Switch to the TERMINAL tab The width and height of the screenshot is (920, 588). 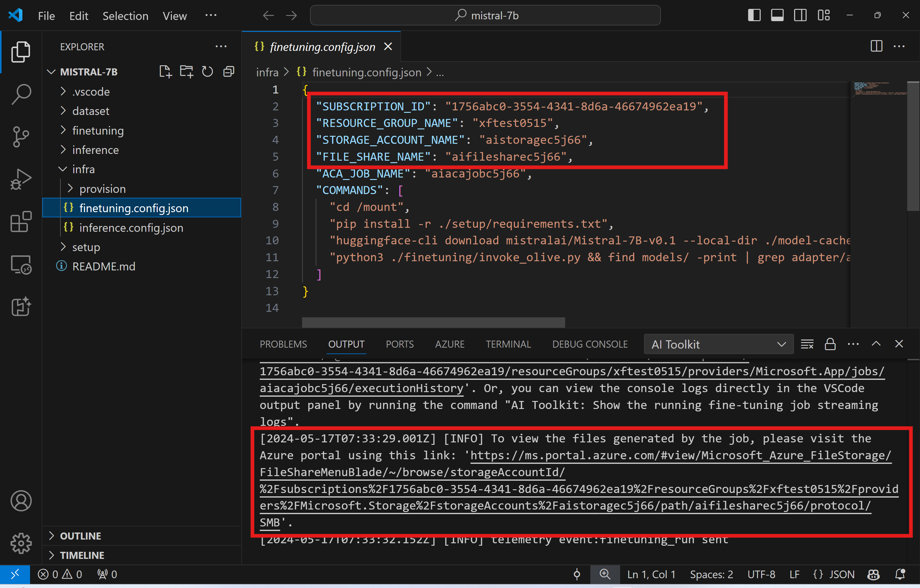[508, 344]
